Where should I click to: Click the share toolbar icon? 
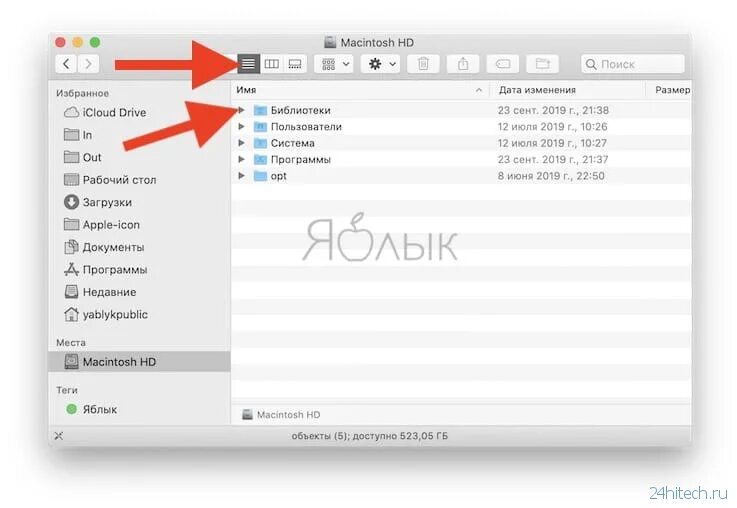click(x=463, y=64)
